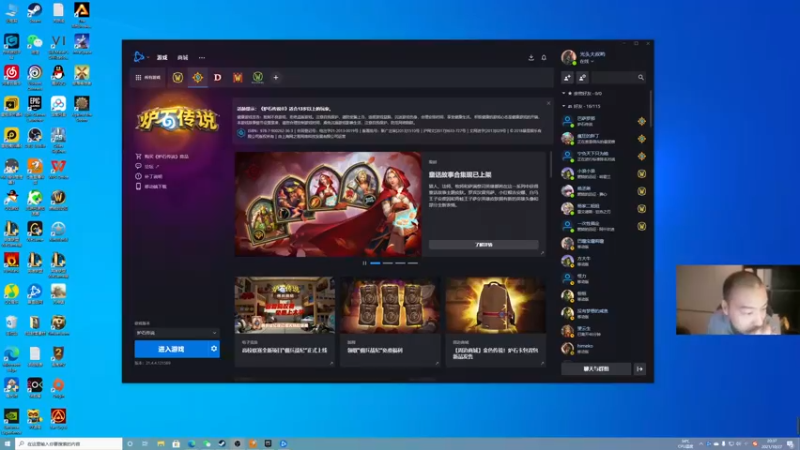Viewport: 800px width, 450px height.
Task: Select the Hearthstone game icon tab
Action: (197, 78)
